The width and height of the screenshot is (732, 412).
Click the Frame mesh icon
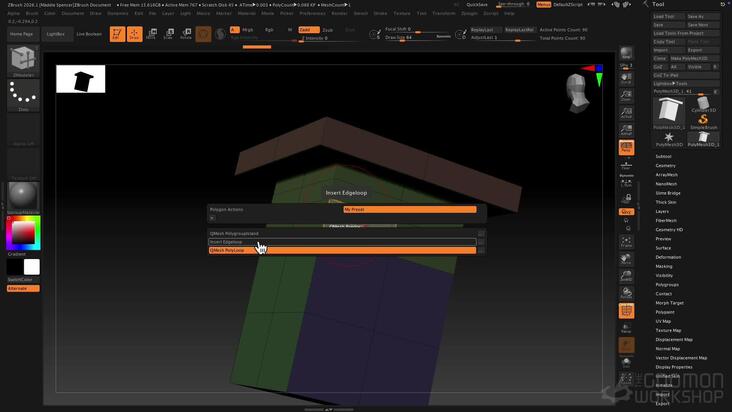click(x=626, y=242)
